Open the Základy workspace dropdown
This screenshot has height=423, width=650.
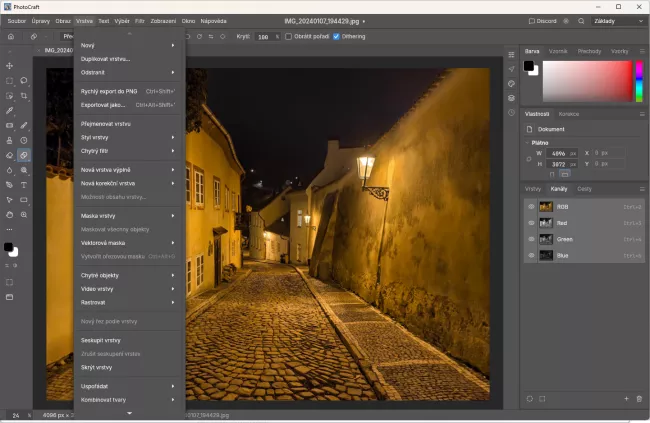tap(618, 21)
